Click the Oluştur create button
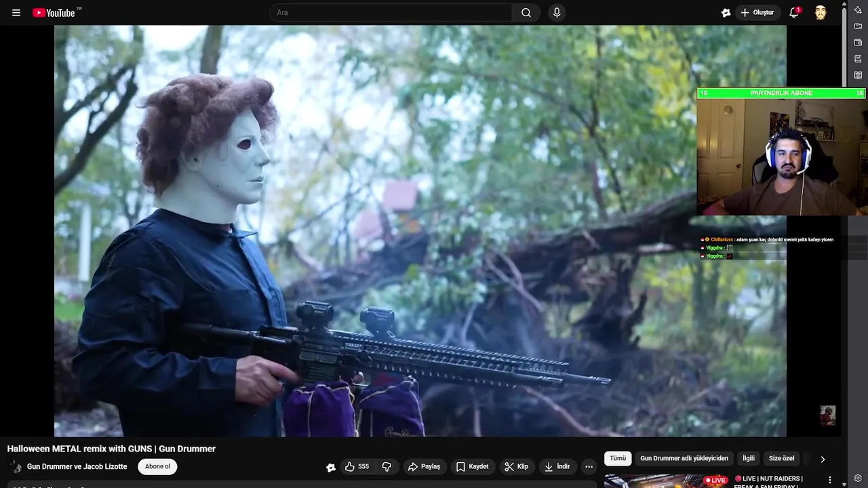 click(757, 13)
